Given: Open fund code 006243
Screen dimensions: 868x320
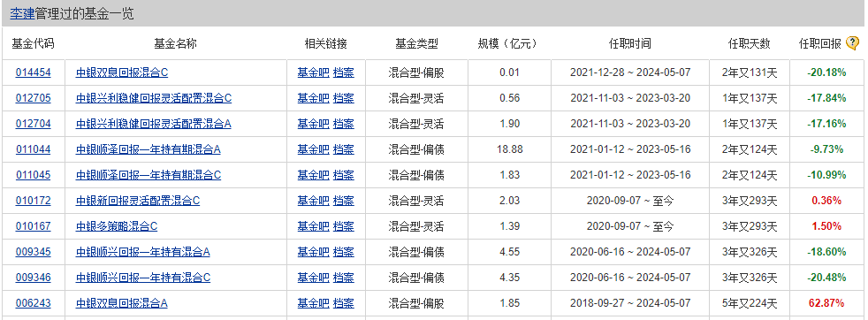Looking at the screenshot, I should tap(34, 303).
